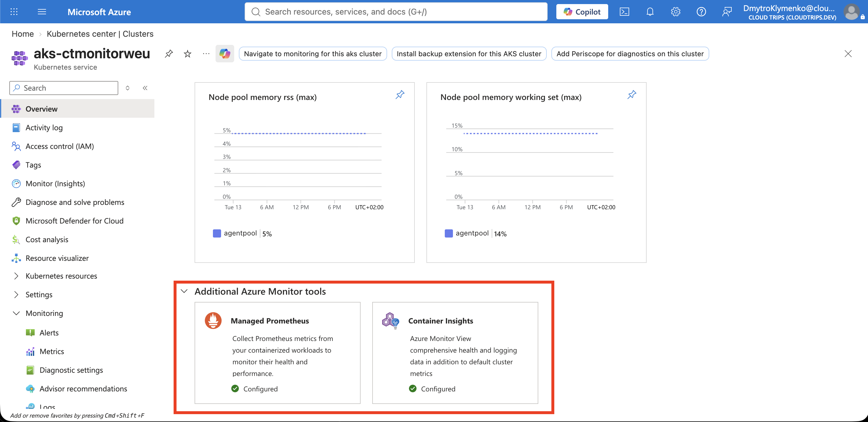Pin the Node pool memory working set chart
This screenshot has height=422, width=868.
coord(632,95)
